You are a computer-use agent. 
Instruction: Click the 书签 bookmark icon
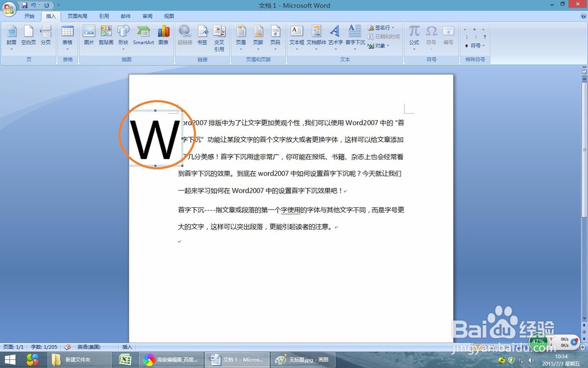pyautogui.click(x=202, y=35)
